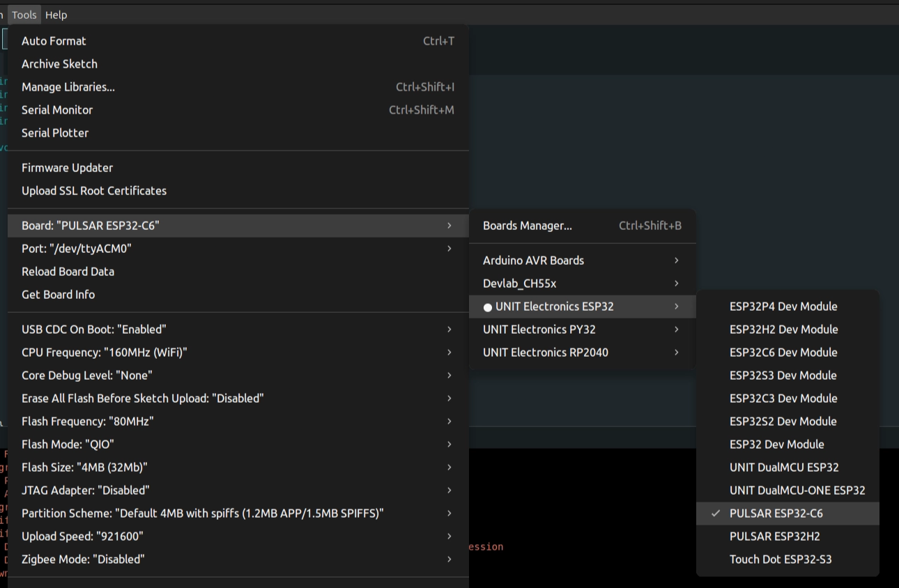The image size is (899, 588).
Task: Select UNIT DualMCU-ONE ESP32 board
Action: coord(787,490)
